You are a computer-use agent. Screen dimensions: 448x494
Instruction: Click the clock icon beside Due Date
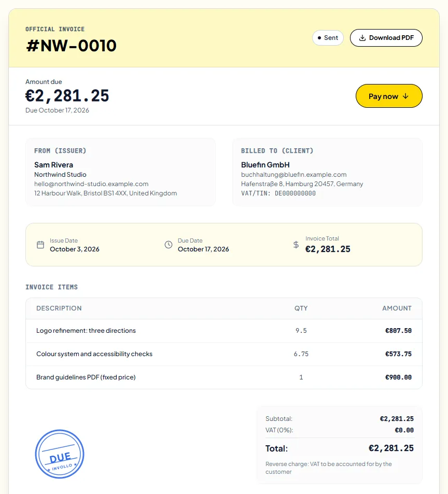coord(169,245)
